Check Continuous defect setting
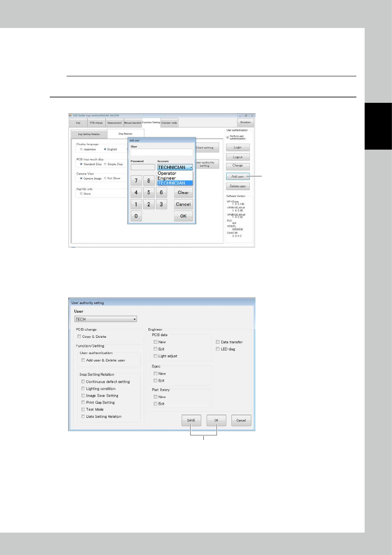 click(83, 382)
